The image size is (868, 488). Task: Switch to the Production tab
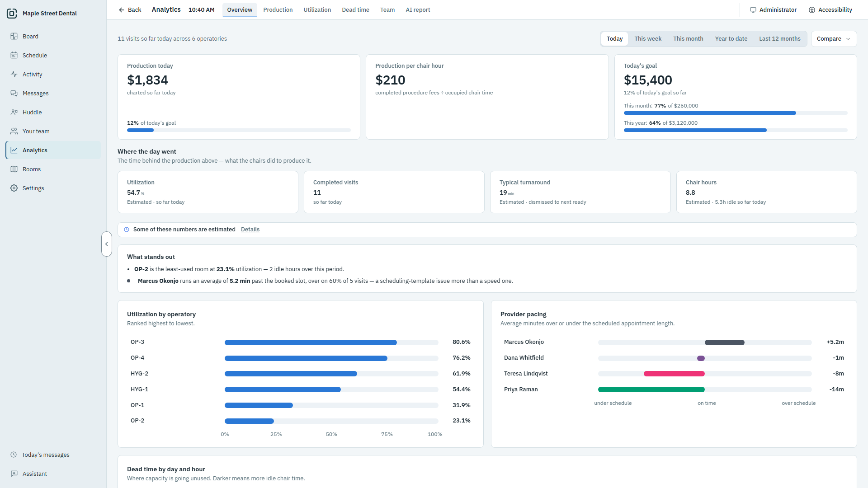coord(278,10)
